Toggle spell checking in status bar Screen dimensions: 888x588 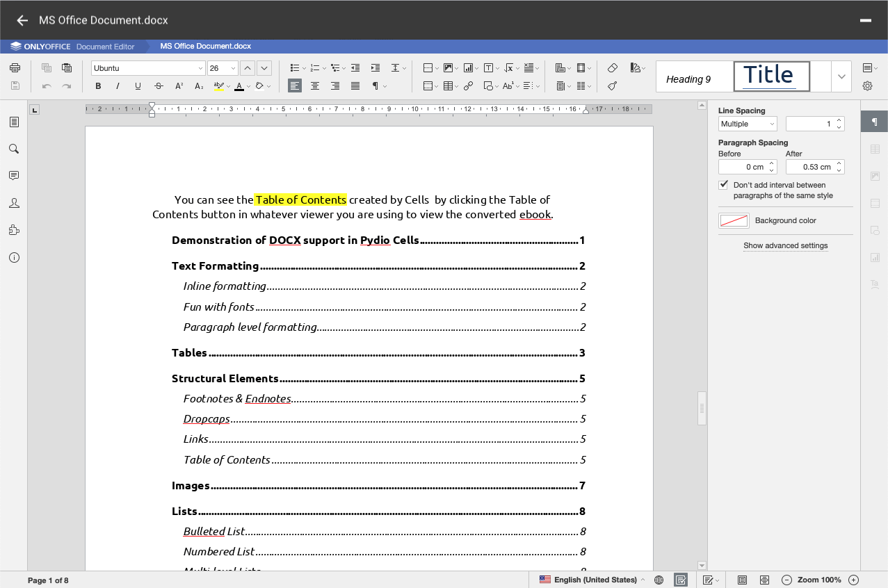[x=681, y=580]
